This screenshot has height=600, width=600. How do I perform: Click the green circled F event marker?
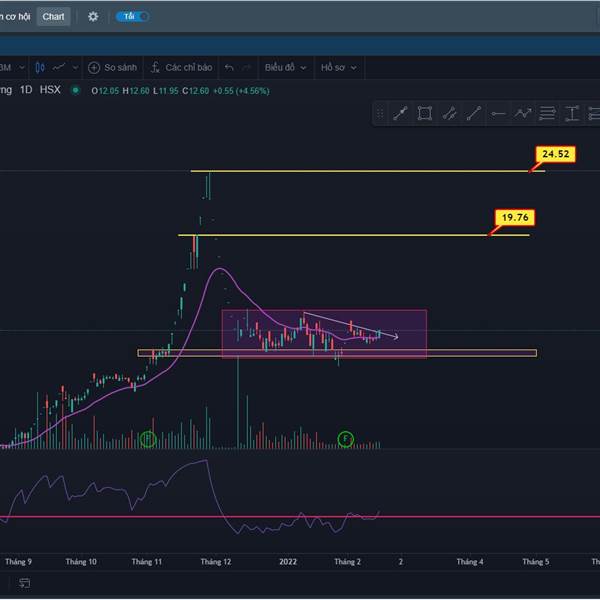pyautogui.click(x=345, y=439)
